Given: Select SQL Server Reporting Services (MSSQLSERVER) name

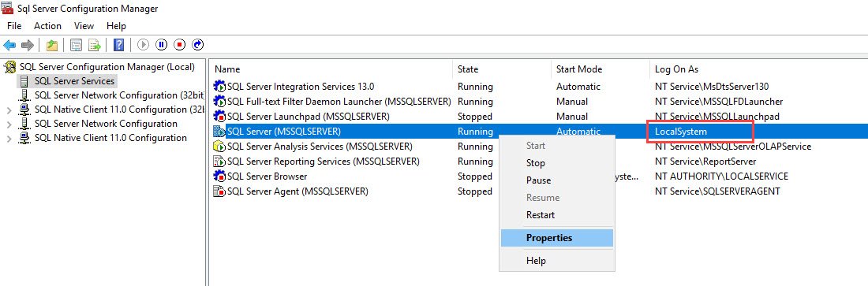Looking at the screenshot, I should pyautogui.click(x=324, y=162).
